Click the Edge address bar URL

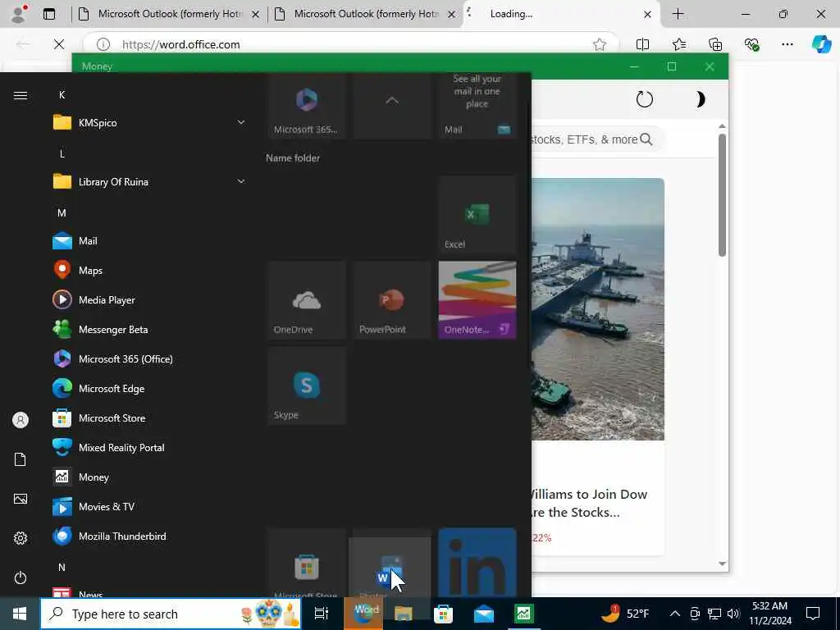click(181, 44)
